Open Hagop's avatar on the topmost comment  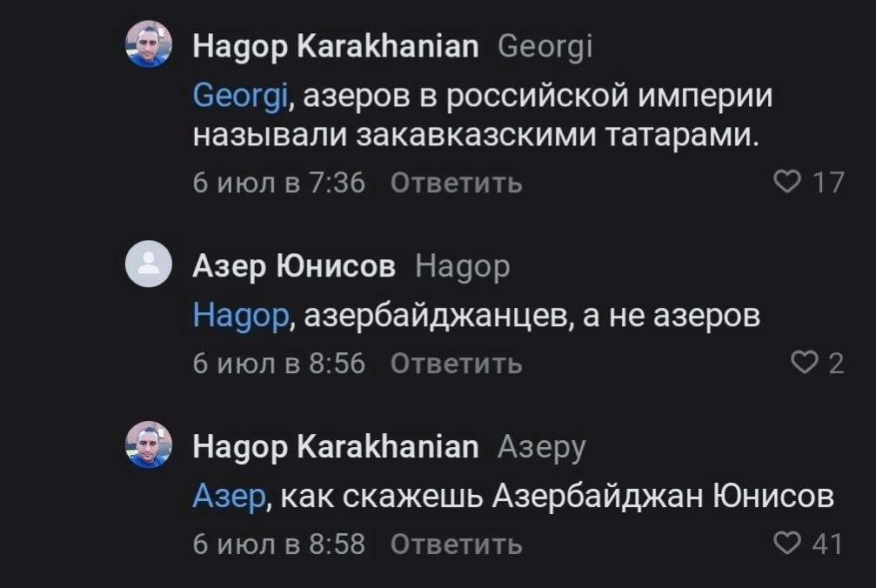click(150, 43)
